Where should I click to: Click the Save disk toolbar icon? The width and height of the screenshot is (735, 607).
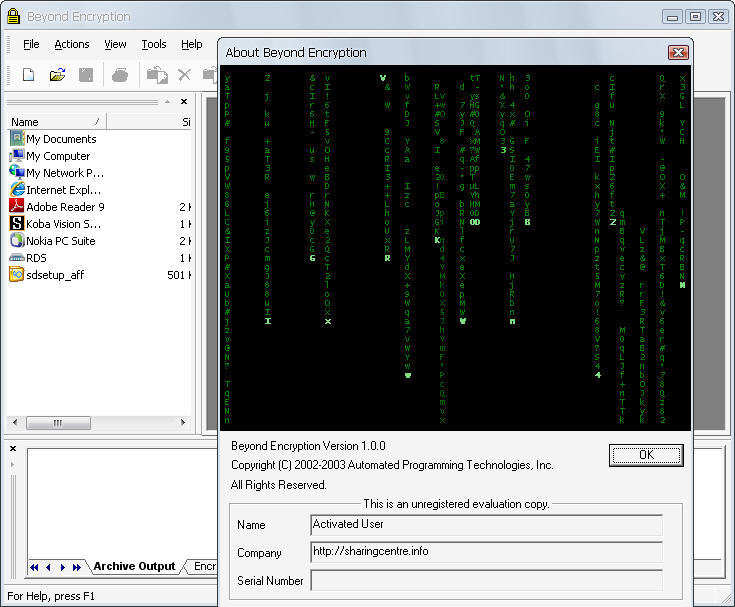click(86, 75)
